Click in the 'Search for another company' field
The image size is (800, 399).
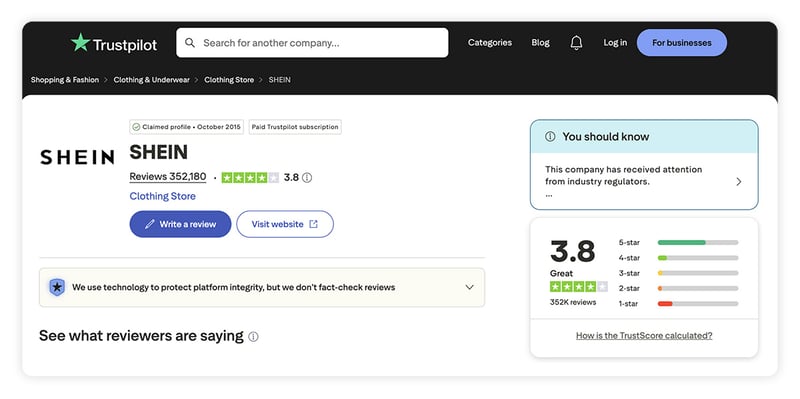(312, 43)
